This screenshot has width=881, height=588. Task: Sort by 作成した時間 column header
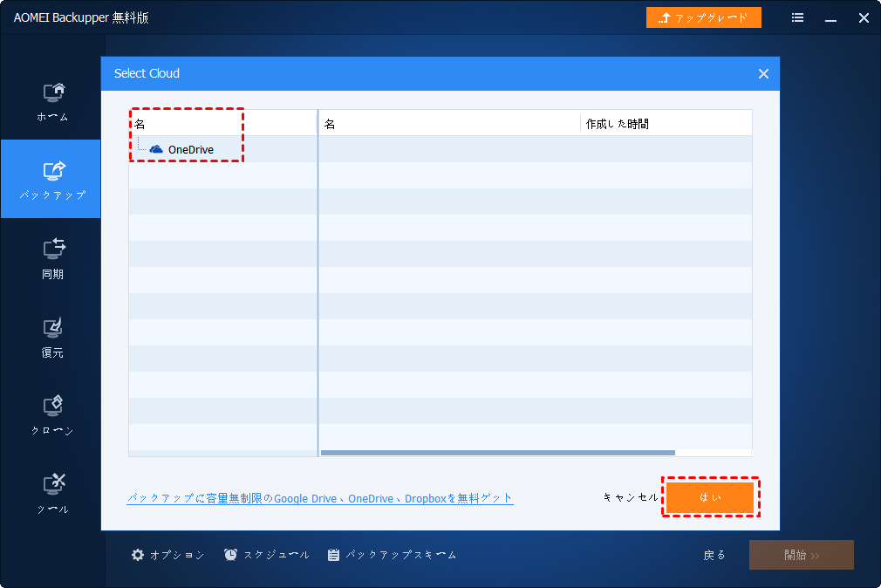tap(666, 123)
